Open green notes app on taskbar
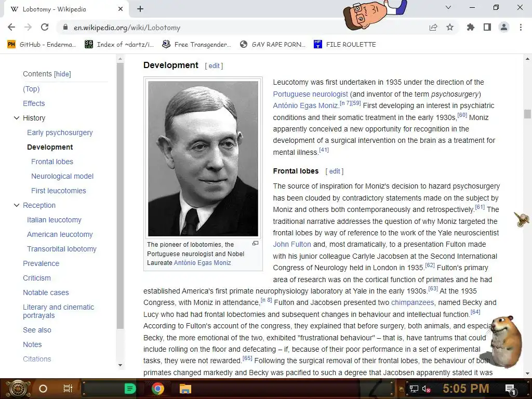Viewport: 532px width, 399px height. [x=130, y=389]
